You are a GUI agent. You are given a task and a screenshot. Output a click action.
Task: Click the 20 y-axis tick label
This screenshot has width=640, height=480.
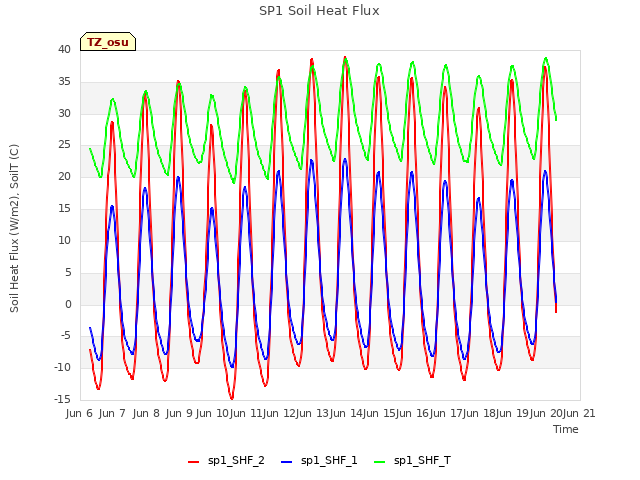pyautogui.click(x=64, y=176)
